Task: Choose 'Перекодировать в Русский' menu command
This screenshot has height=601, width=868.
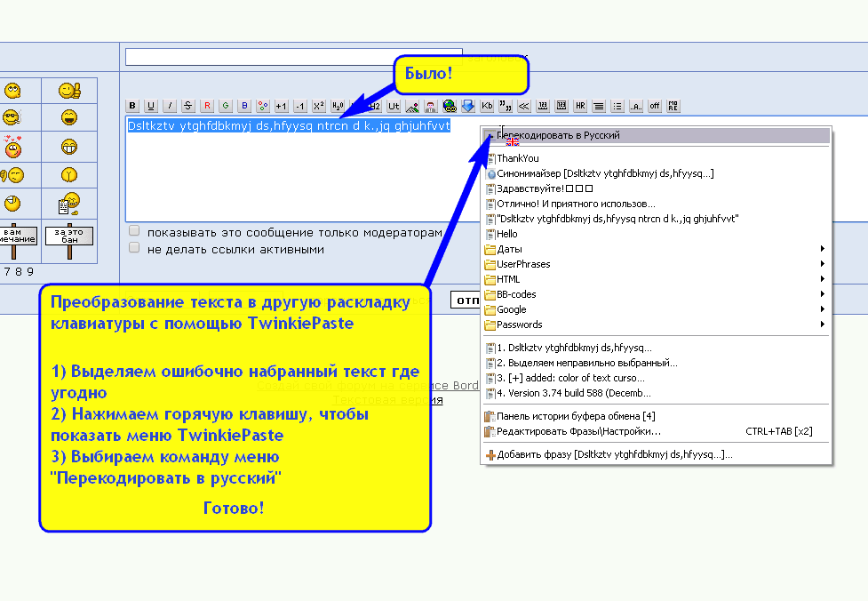Action: [x=656, y=135]
